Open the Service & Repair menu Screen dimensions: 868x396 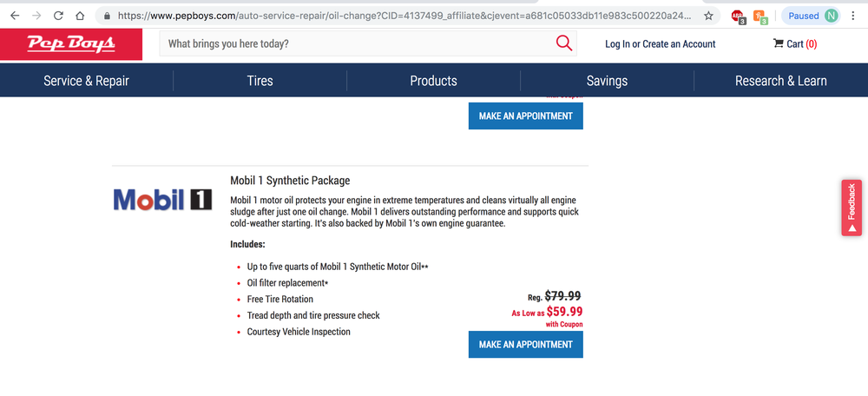click(86, 81)
